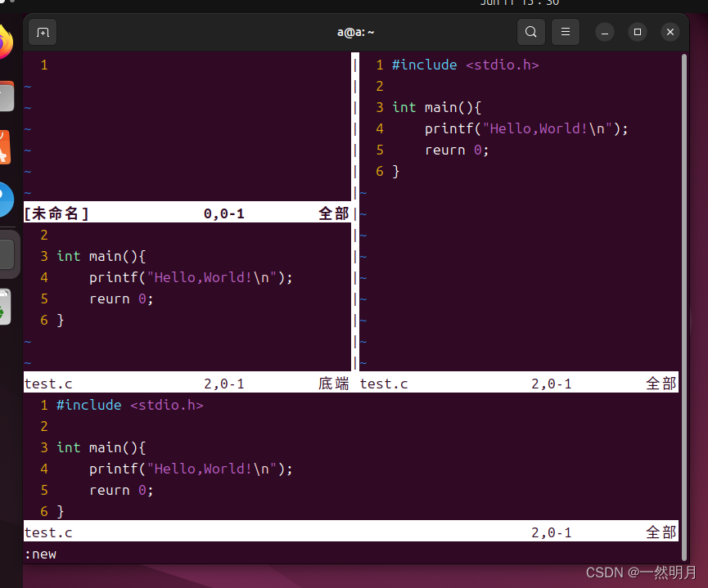708x588 pixels.
Task: Click the terminal's vertical scrollbar
Action: click(684, 307)
